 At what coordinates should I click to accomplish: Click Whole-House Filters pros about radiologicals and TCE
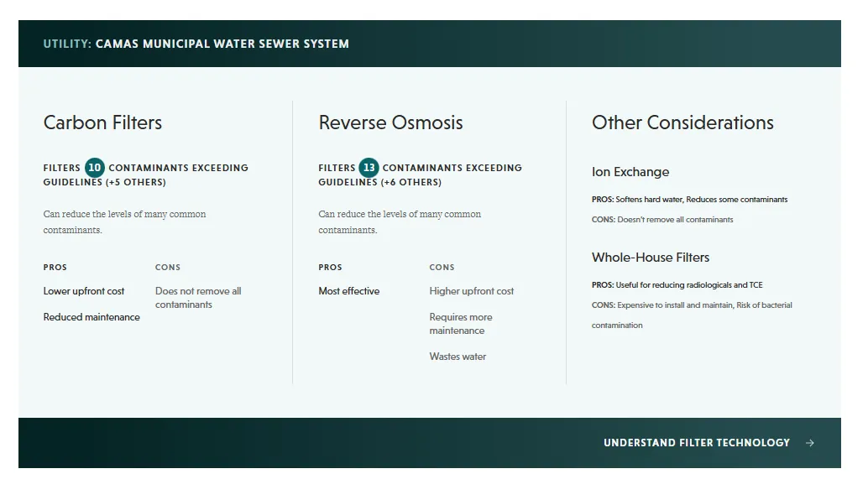677,285
